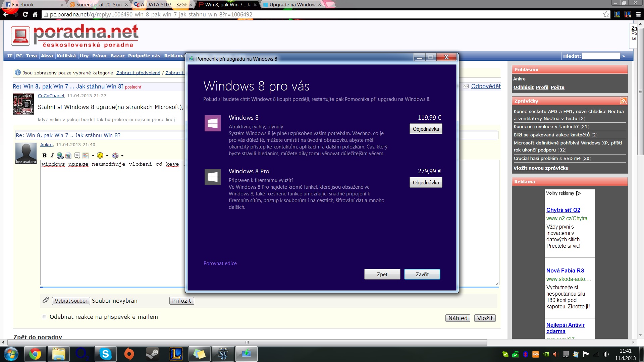Toggle bold formatting in reply editor
This screenshot has width=644, height=362.
44,156
